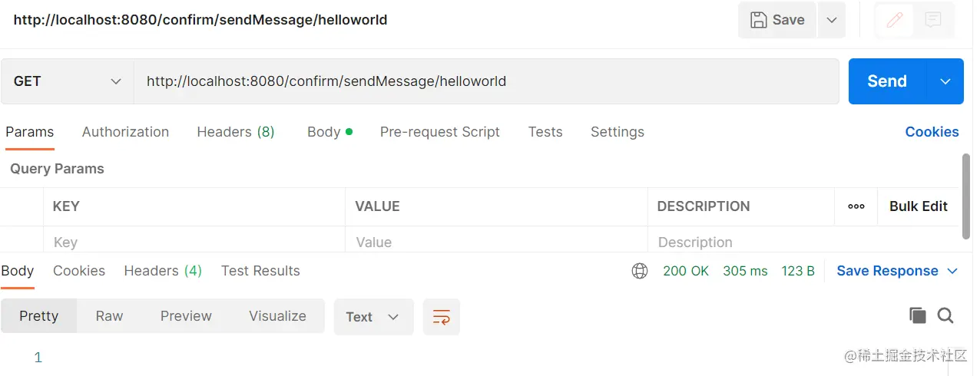The height and width of the screenshot is (376, 980).
Task: Open the comments icon
Action: (x=933, y=21)
